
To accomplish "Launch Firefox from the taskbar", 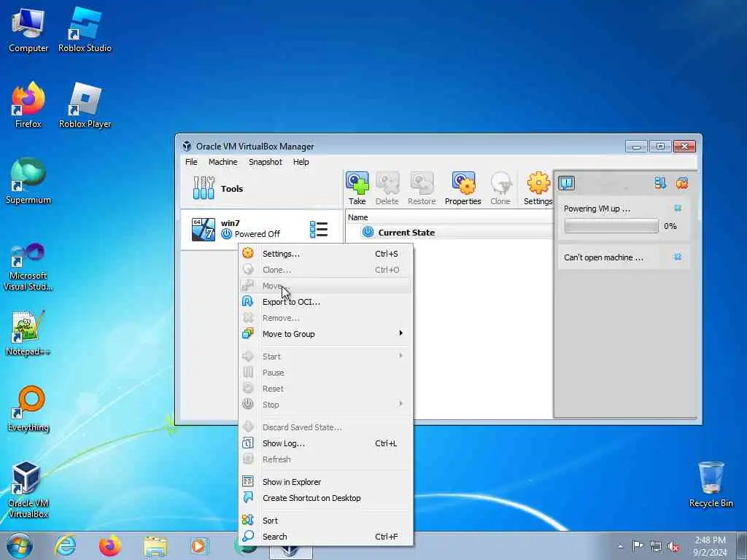I will (110, 545).
